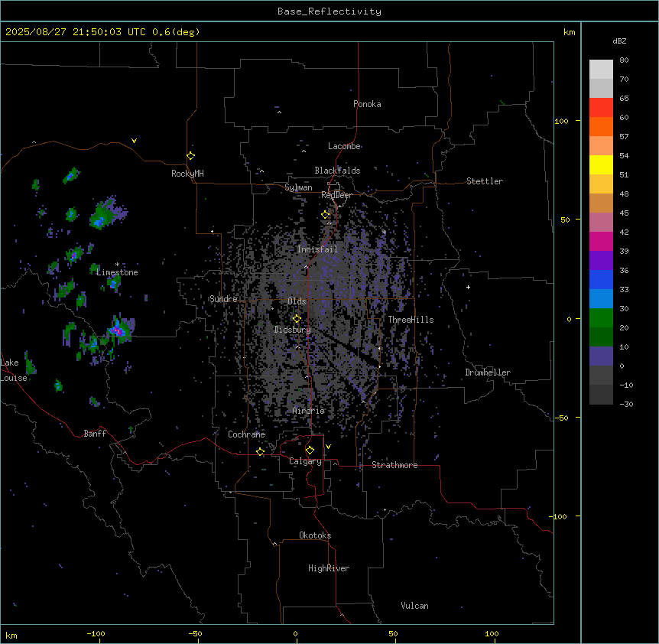Click the dark gray swatch between -10 and -30 dBZ

point(601,395)
